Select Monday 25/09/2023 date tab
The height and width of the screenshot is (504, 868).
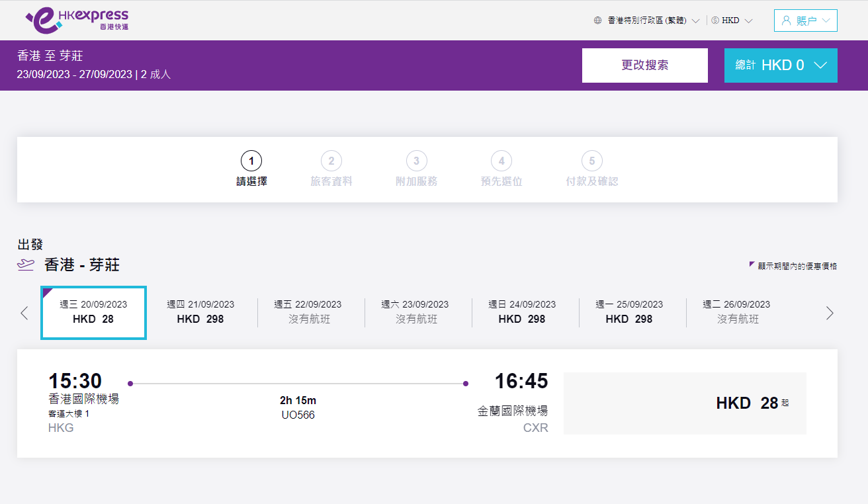(629, 312)
